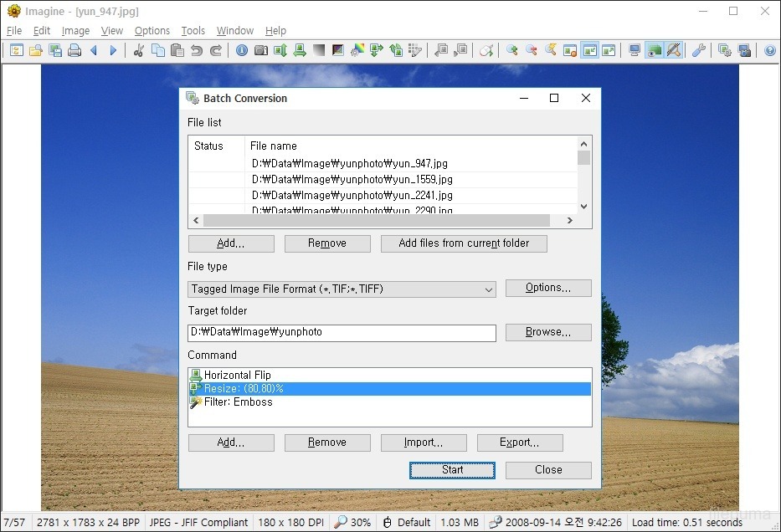The image size is (781, 532).
Task: Click the Print icon in toolbar
Action: [x=75, y=50]
